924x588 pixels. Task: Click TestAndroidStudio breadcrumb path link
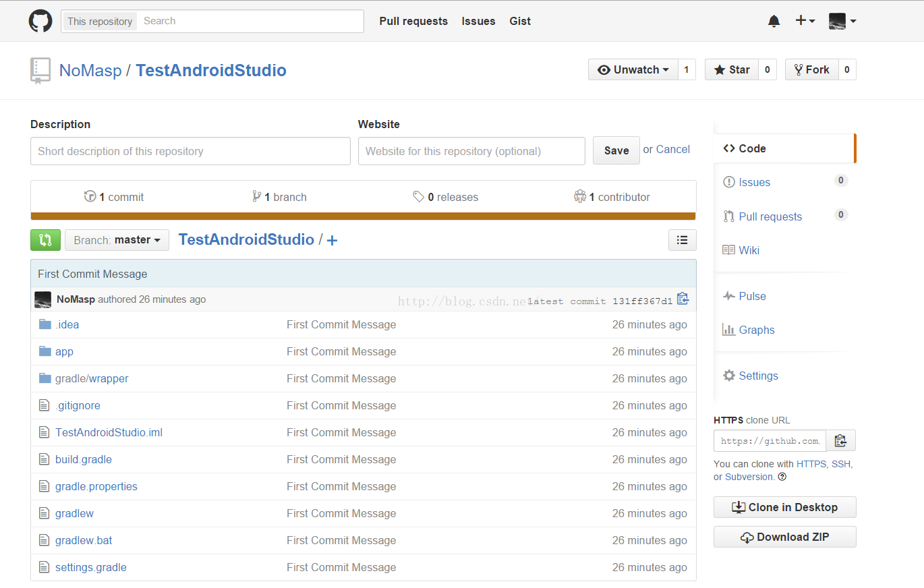tap(246, 239)
